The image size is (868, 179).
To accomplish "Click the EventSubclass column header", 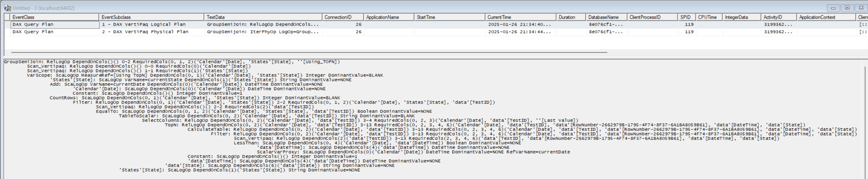I will pos(151,17).
